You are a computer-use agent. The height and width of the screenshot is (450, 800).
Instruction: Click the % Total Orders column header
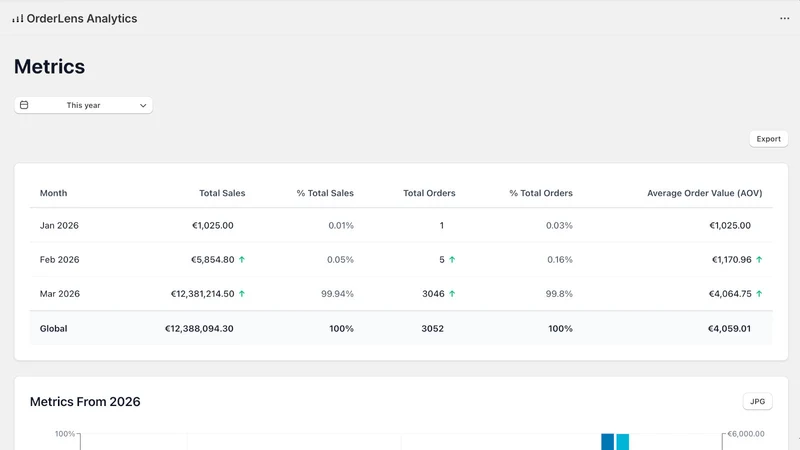[541, 193]
